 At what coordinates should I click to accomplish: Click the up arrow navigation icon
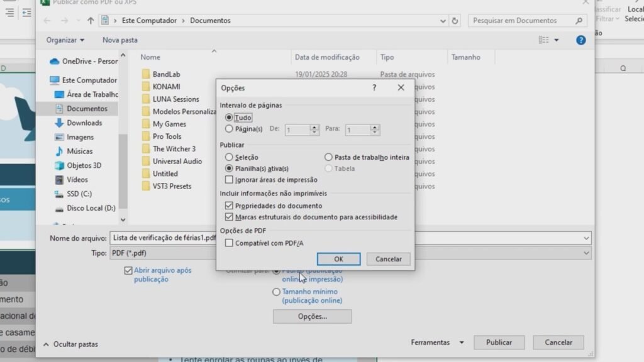click(91, 21)
